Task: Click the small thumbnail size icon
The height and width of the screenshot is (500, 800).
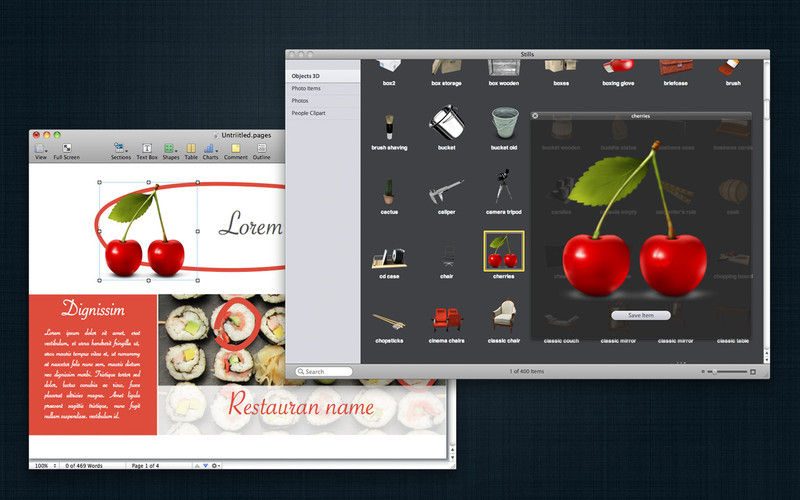Action: 703,372
